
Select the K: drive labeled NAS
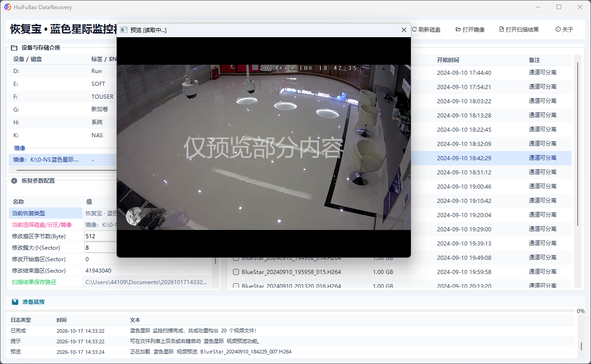tap(62, 135)
